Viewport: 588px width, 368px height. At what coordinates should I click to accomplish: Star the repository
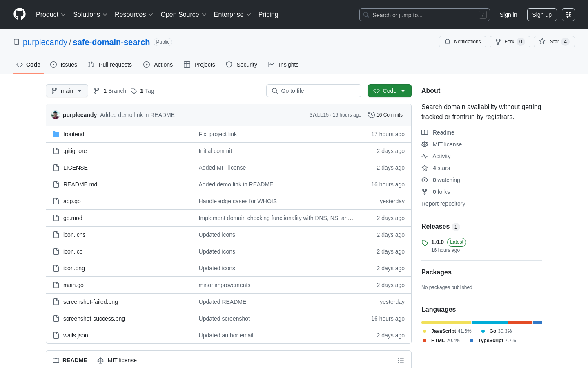(x=554, y=42)
